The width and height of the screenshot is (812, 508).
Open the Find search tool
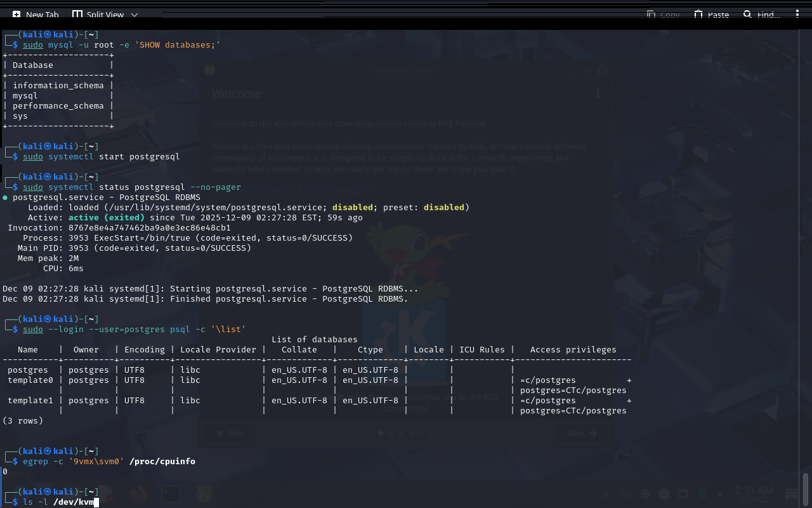(x=761, y=15)
